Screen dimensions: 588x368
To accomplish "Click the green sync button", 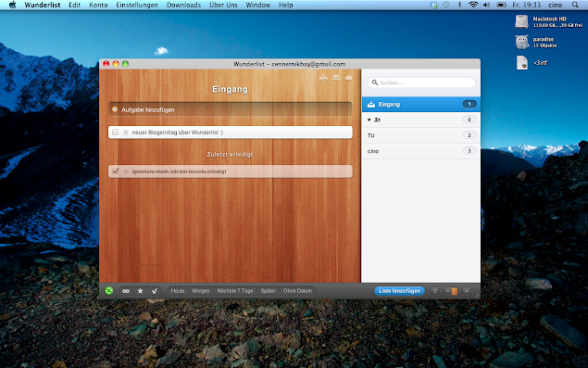I will coord(108,291).
